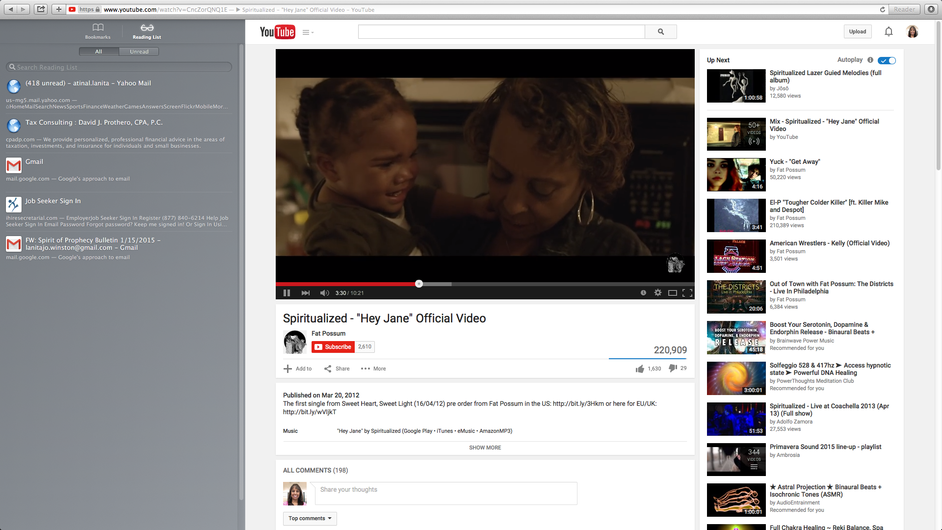Image resolution: width=942 pixels, height=530 pixels.
Task: Click Add to playlist
Action: click(297, 368)
